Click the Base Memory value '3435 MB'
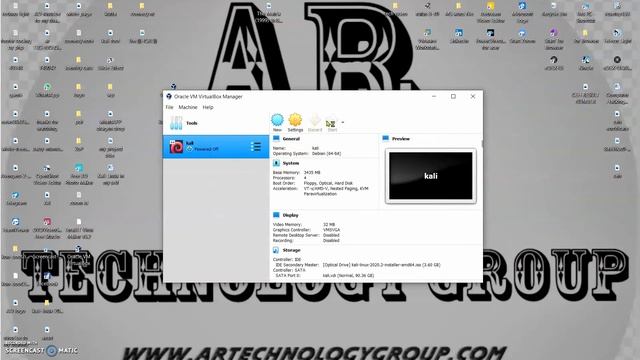 tap(312, 173)
